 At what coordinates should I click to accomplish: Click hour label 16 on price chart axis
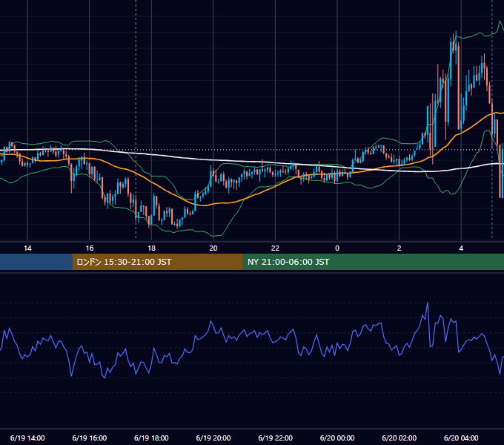click(x=90, y=248)
